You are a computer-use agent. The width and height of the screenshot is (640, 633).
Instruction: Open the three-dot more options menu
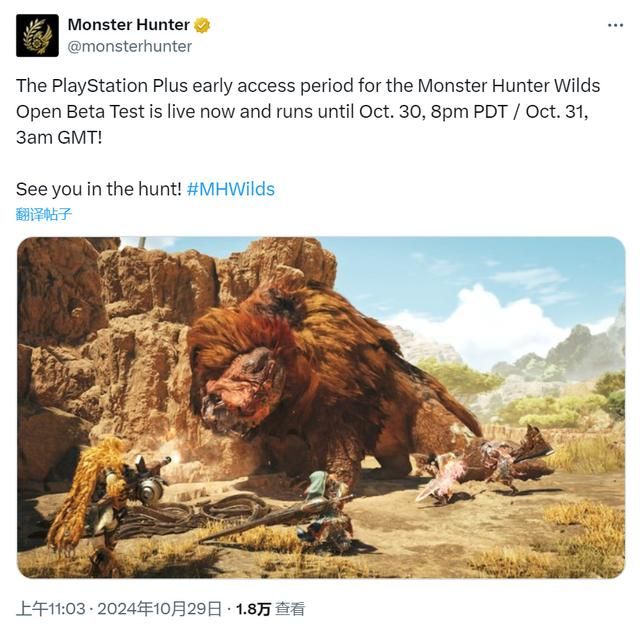pos(615,25)
